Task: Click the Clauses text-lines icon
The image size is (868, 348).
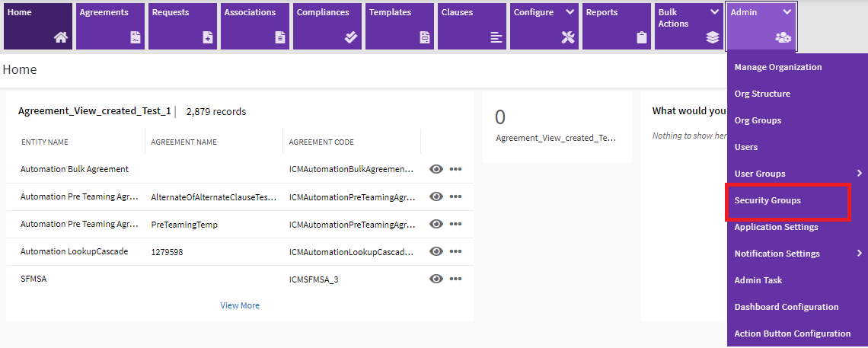Action: click(496, 37)
